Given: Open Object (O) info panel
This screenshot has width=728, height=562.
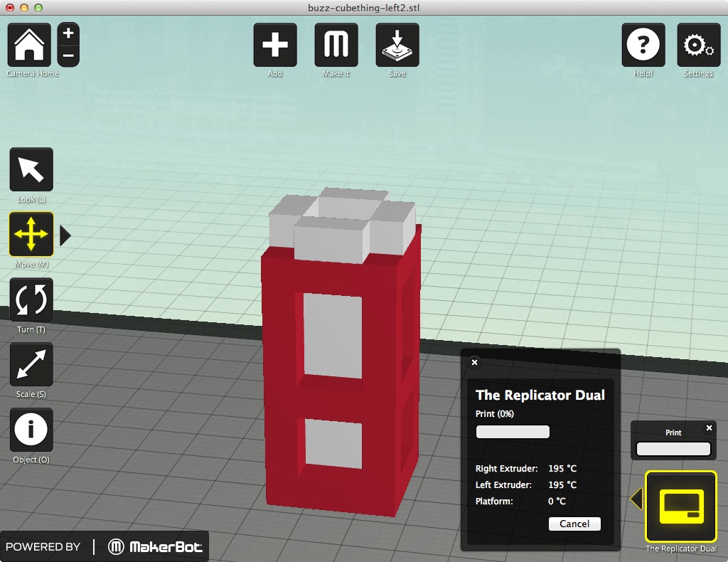Looking at the screenshot, I should tap(31, 430).
